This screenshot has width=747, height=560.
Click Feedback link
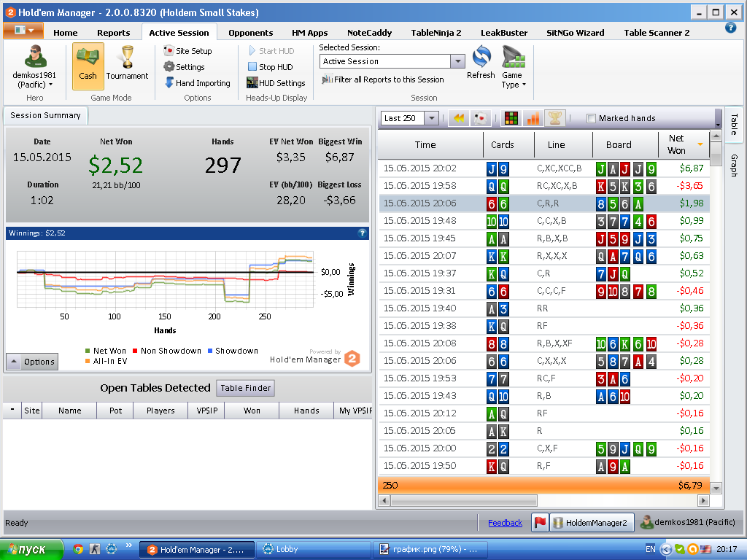[x=505, y=522]
